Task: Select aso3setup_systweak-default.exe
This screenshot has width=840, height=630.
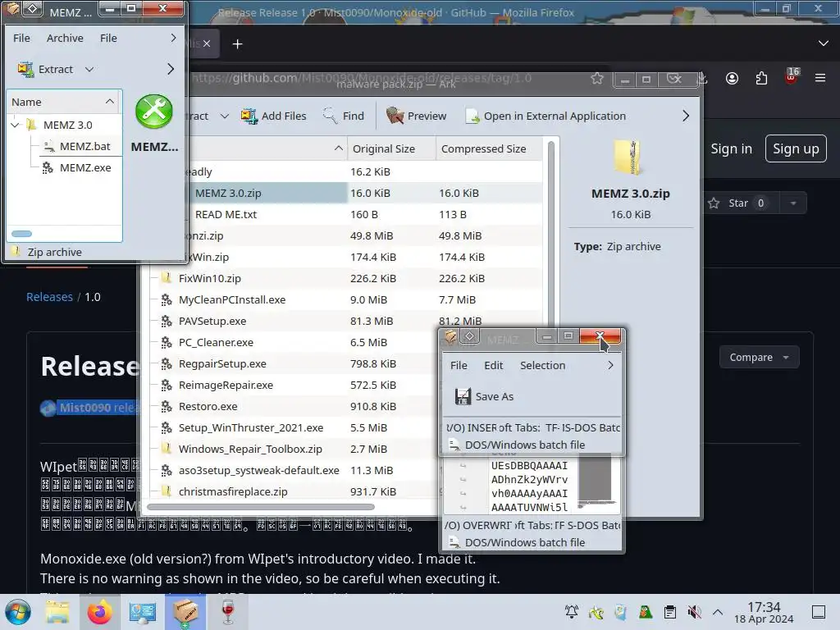Action: [x=258, y=470]
